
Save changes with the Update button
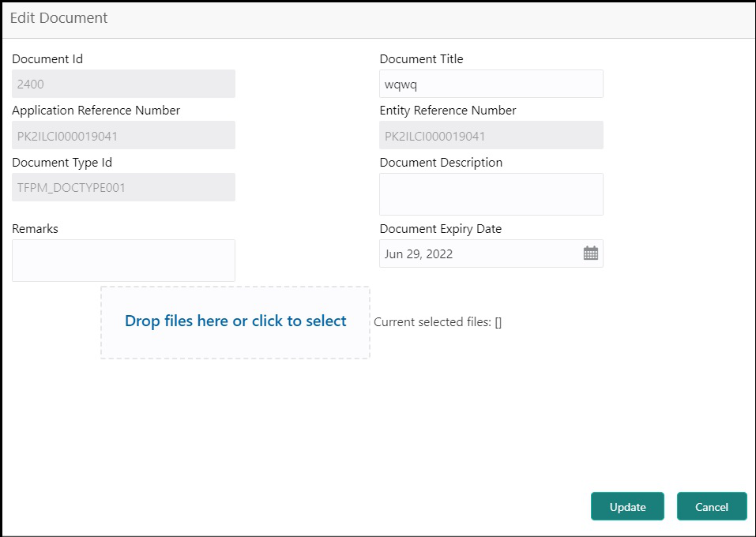(627, 507)
